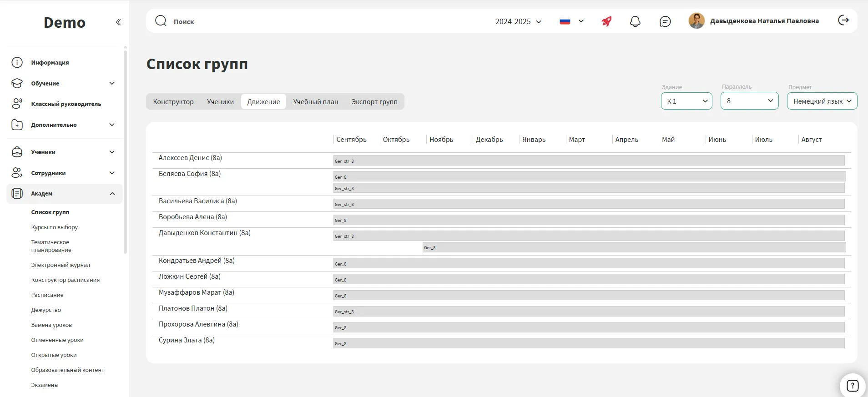The height and width of the screenshot is (397, 868).
Task: Open the Здание building dropdown
Action: click(x=686, y=101)
